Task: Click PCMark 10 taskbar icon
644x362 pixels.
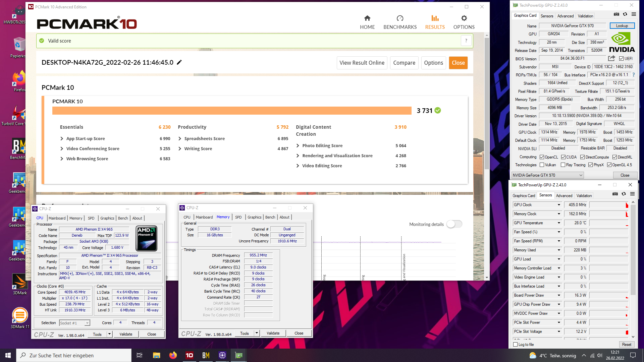Action: coord(189,355)
